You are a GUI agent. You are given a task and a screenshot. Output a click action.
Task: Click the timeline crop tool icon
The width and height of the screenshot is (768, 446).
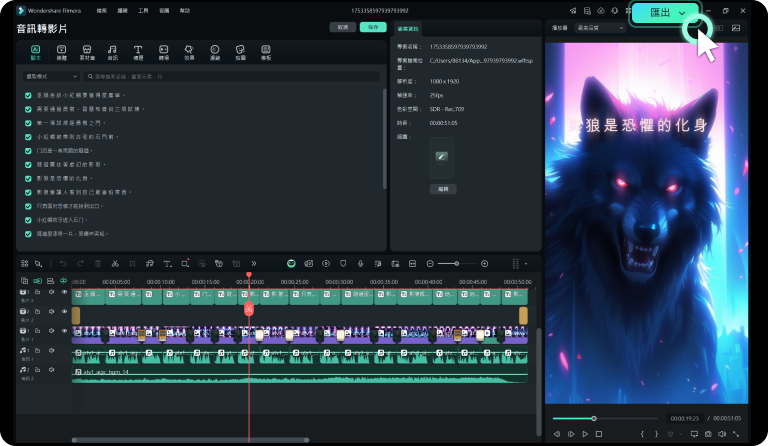coord(132,264)
